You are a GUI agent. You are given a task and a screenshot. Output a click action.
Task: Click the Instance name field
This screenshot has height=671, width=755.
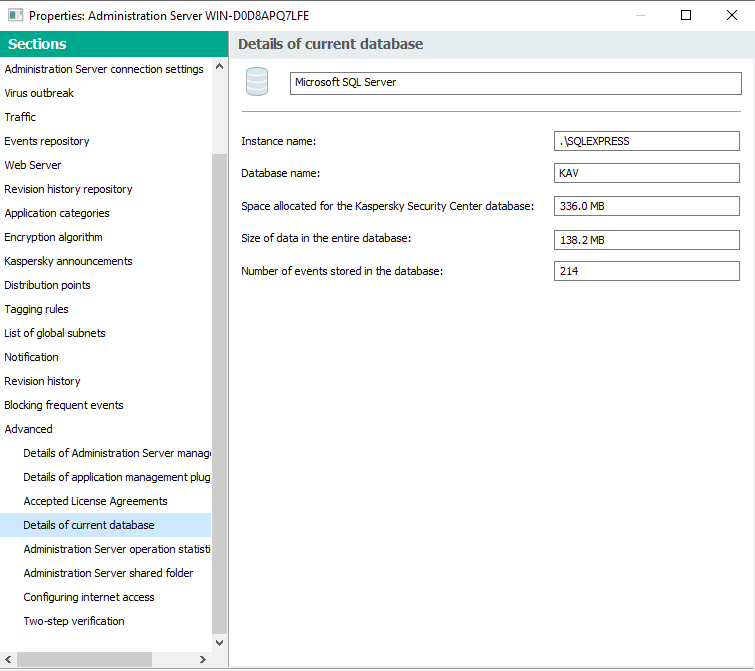click(x=646, y=141)
